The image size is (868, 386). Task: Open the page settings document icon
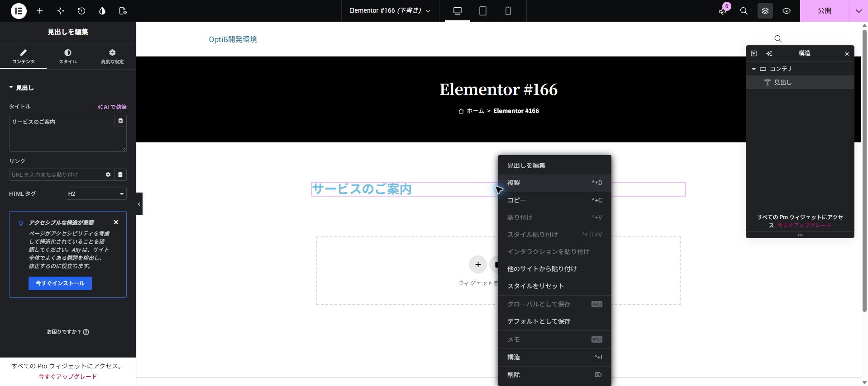click(123, 11)
